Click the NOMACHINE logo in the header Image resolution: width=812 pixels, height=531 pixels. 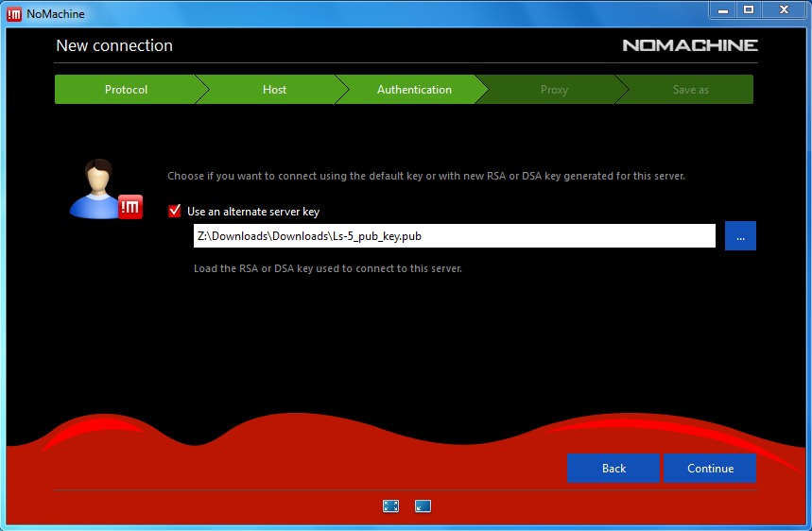(689, 45)
